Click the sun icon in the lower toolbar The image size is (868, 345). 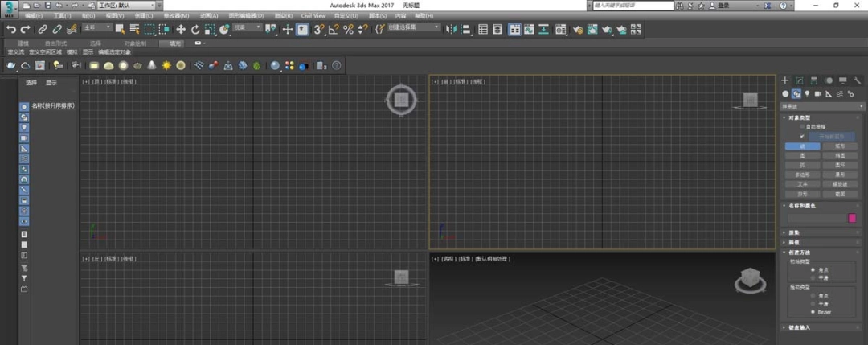[x=166, y=65]
